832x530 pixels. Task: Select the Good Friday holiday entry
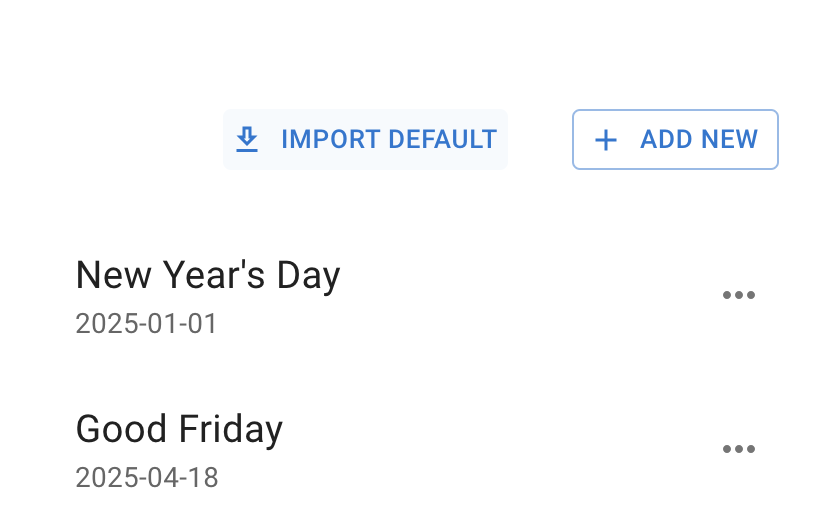pyautogui.click(x=180, y=429)
